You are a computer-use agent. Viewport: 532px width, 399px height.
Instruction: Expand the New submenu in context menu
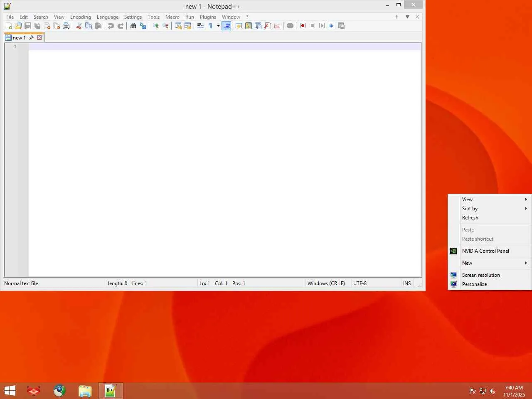(x=490, y=263)
